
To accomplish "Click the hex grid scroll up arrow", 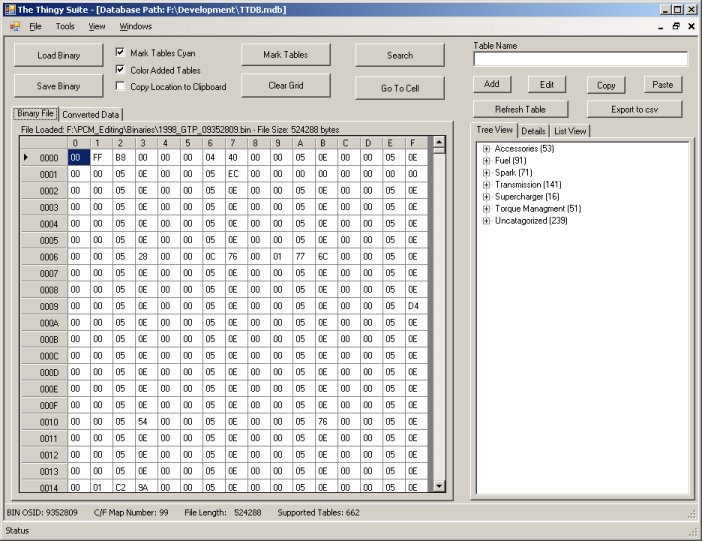I will (439, 142).
